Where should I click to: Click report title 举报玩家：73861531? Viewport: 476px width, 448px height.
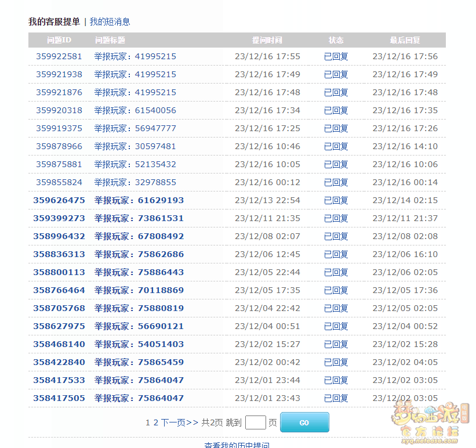pyautogui.click(x=139, y=218)
